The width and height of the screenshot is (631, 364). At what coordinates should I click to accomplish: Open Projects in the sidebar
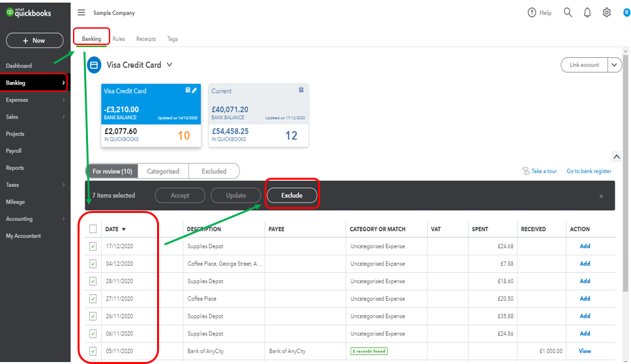click(15, 134)
